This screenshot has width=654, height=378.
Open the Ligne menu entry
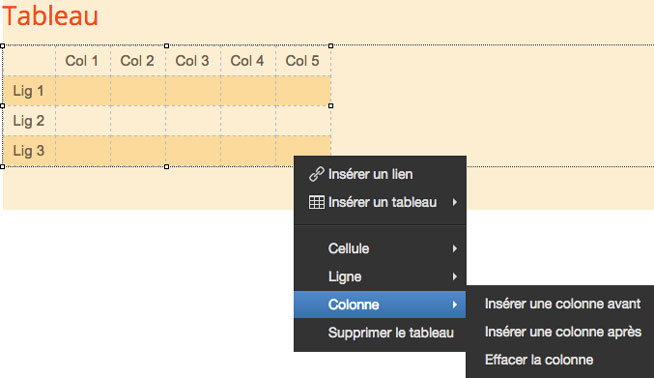click(x=380, y=277)
